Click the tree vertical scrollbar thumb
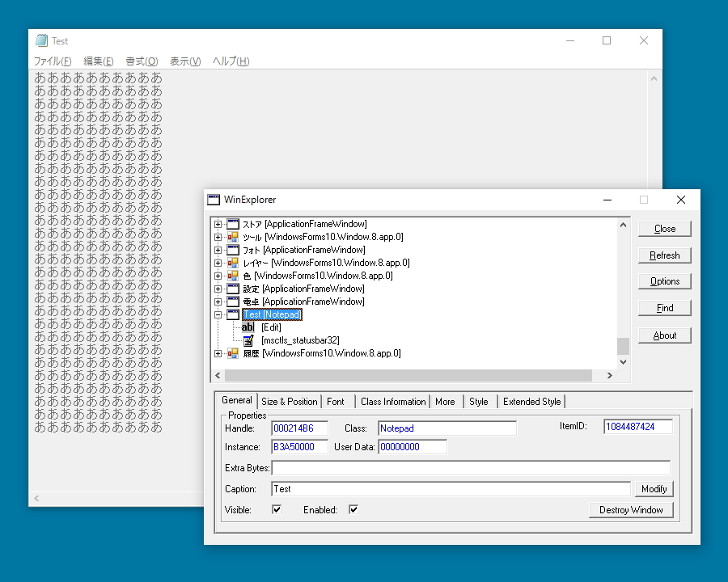Screen dimensions: 728x582 pyautogui.click(x=623, y=346)
